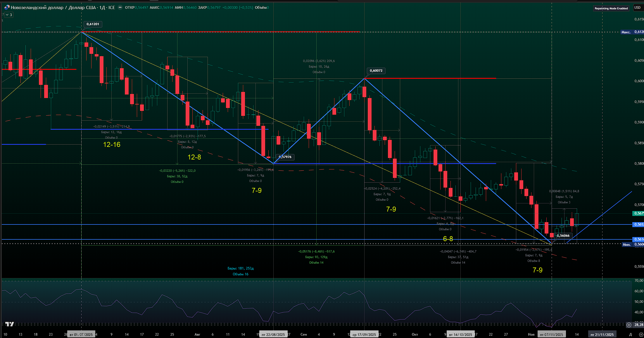Expand the collapsed indicators legend showing 3
Viewport: 644px width, 338px height.
[x=9, y=15]
